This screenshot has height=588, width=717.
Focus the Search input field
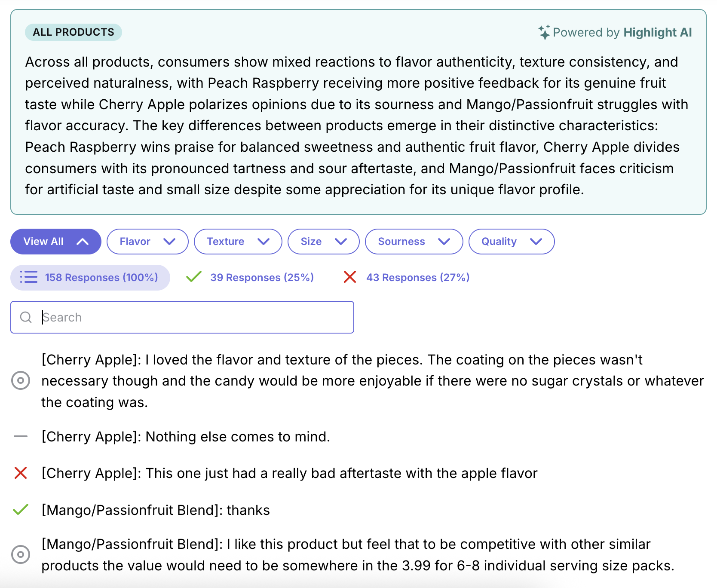pos(193,317)
